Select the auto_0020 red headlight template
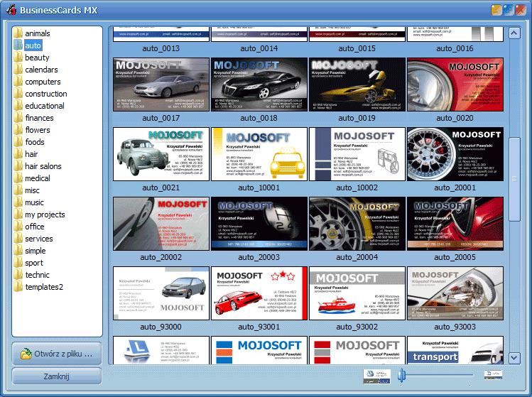Viewport: 532px width, 397px height. pos(455,85)
